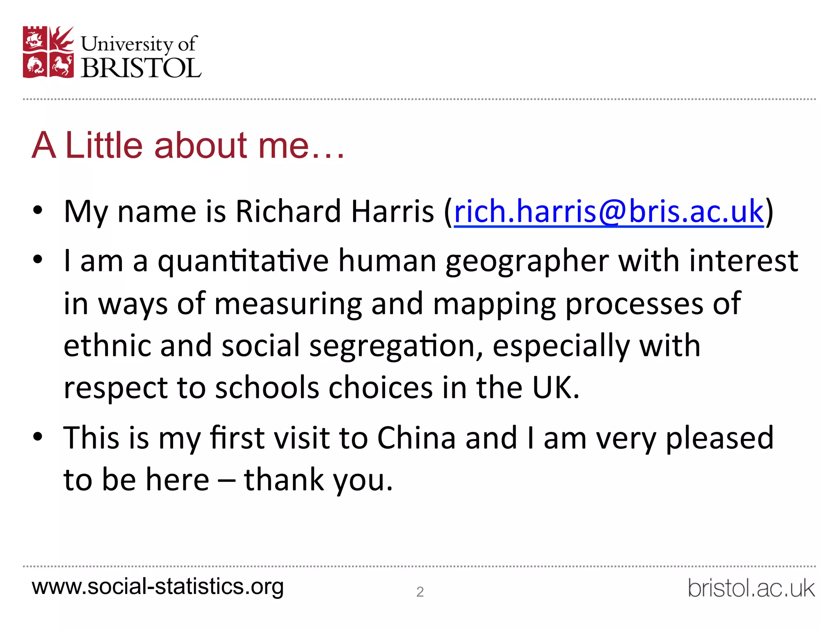Click the bullet marker before "This is my"
Viewport: 840px width, 630px height.
(38, 436)
